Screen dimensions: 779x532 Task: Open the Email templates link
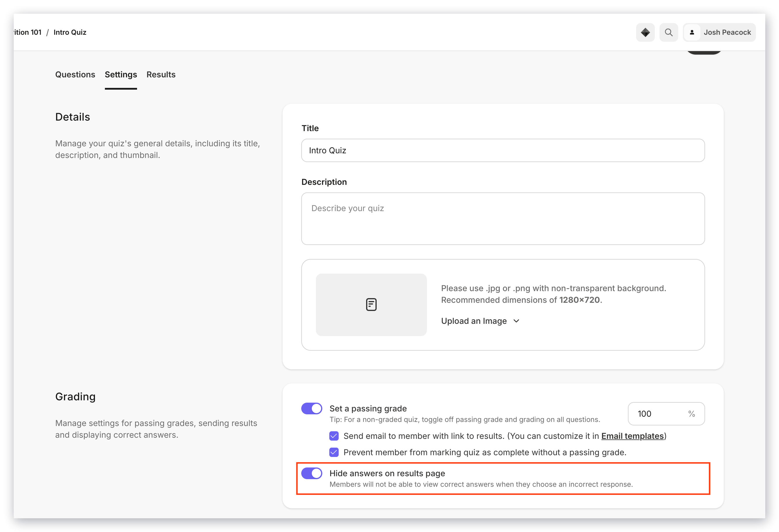click(x=632, y=436)
